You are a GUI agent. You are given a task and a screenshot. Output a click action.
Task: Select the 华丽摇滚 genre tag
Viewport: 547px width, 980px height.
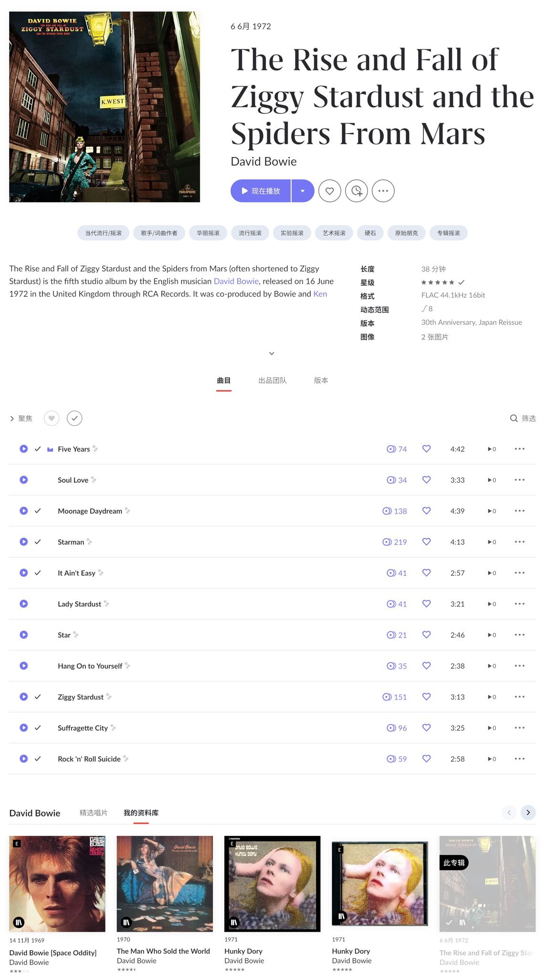(x=208, y=233)
